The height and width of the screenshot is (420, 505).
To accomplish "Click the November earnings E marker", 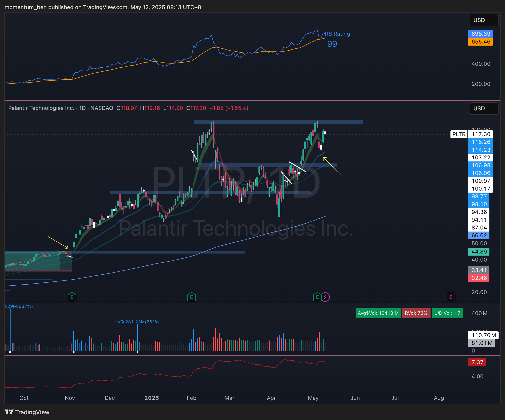I will click(x=72, y=297).
